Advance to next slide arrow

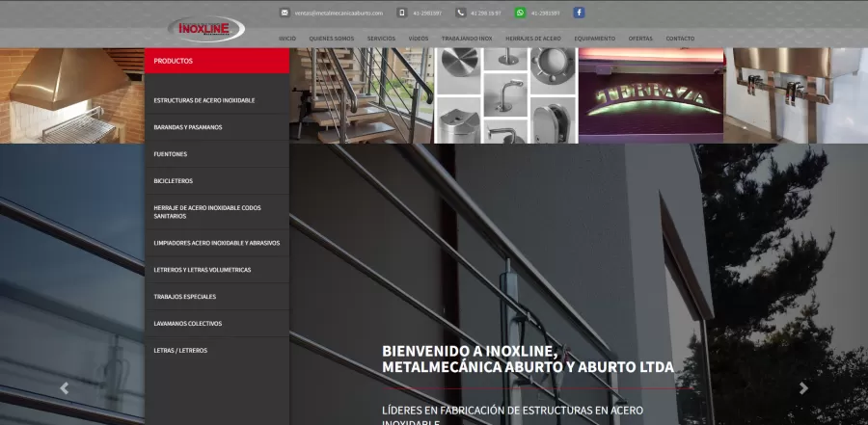click(x=803, y=388)
